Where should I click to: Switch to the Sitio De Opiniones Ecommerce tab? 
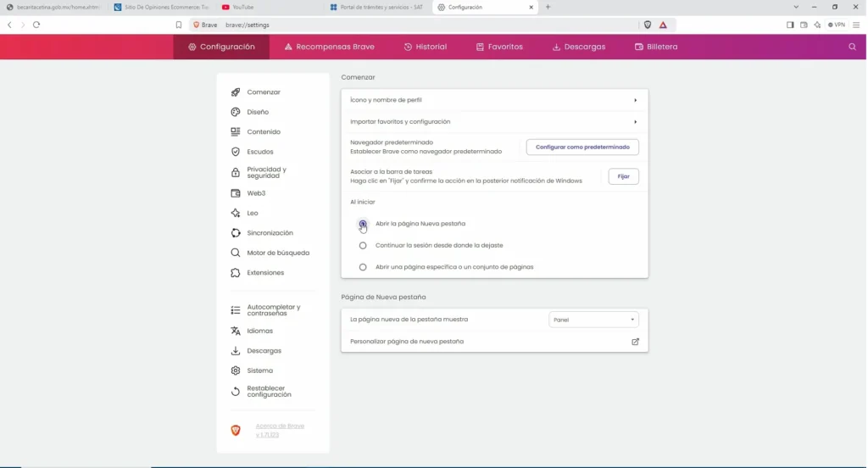pos(162,7)
